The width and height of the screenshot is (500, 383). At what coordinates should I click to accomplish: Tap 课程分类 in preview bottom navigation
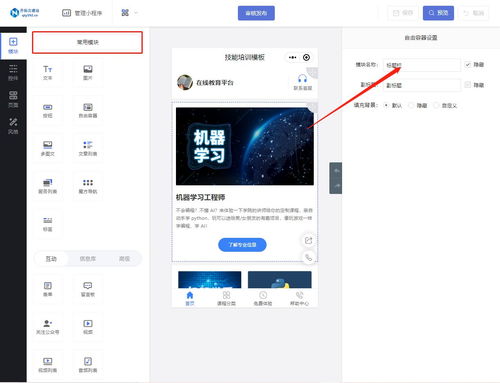pos(226,298)
